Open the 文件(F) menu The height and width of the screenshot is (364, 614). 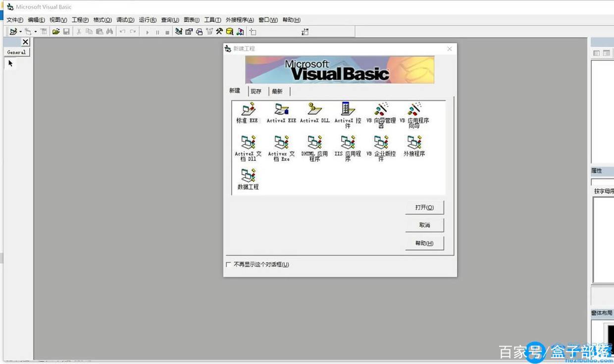tap(15, 20)
